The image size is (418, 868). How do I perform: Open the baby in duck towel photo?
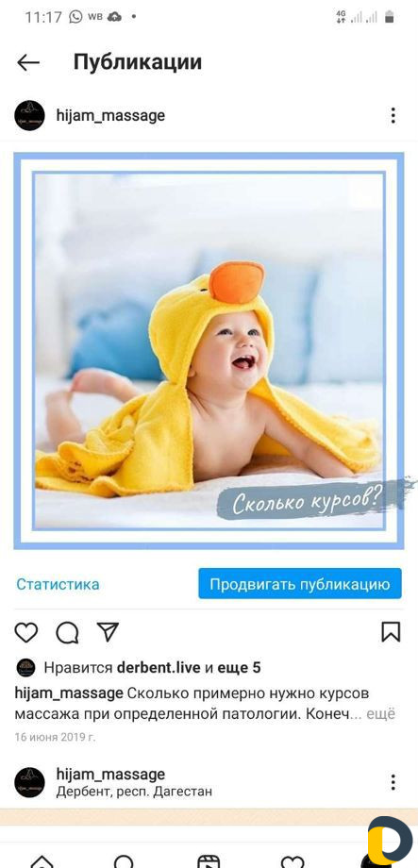(x=209, y=351)
